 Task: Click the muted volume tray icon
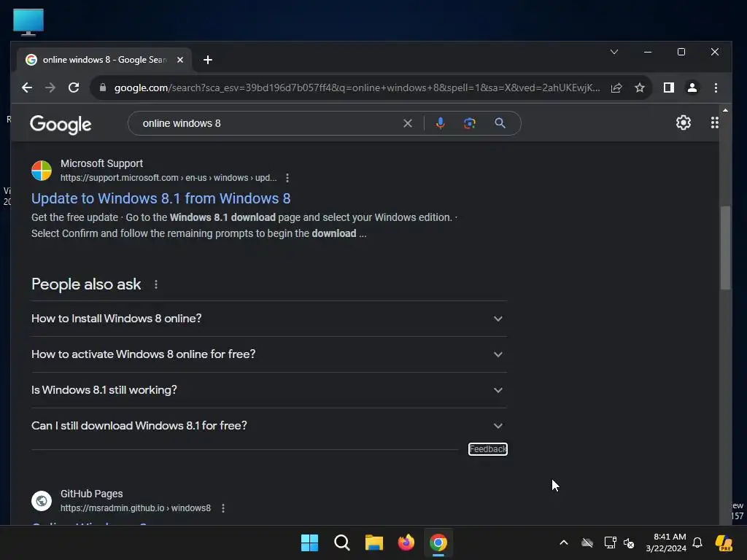coord(629,542)
